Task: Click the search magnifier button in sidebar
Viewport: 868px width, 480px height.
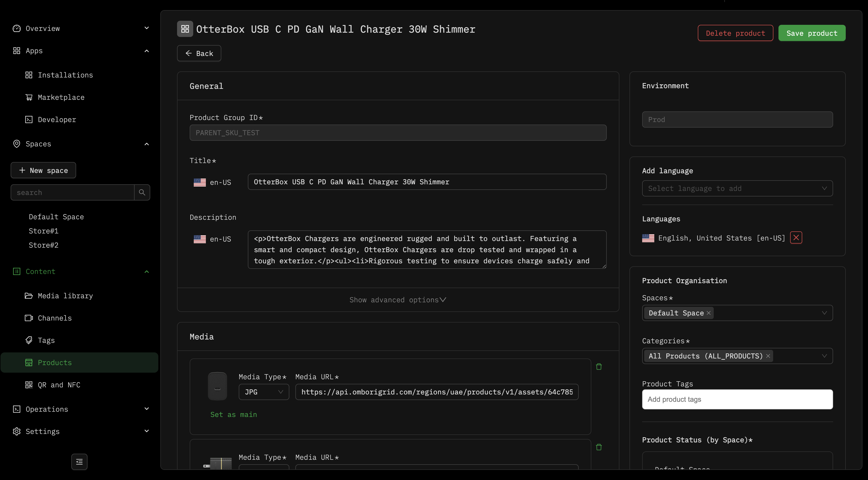Action: tap(142, 192)
